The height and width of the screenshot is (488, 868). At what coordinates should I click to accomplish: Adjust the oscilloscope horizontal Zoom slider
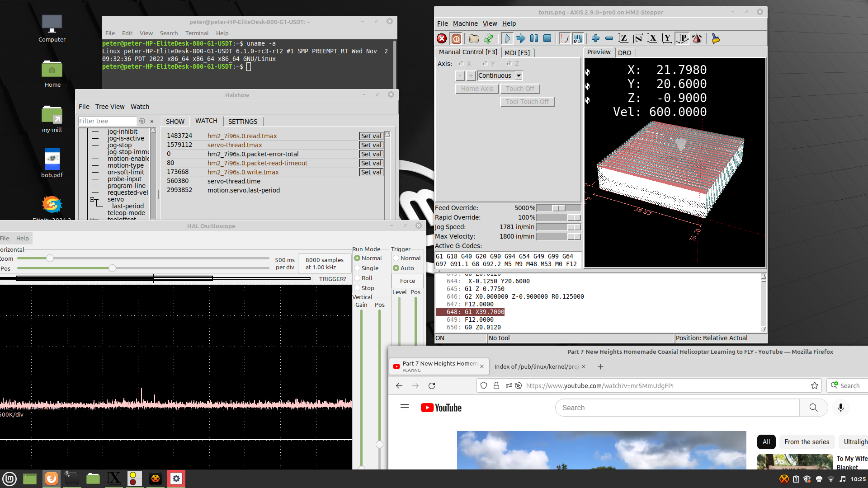pos(143,258)
